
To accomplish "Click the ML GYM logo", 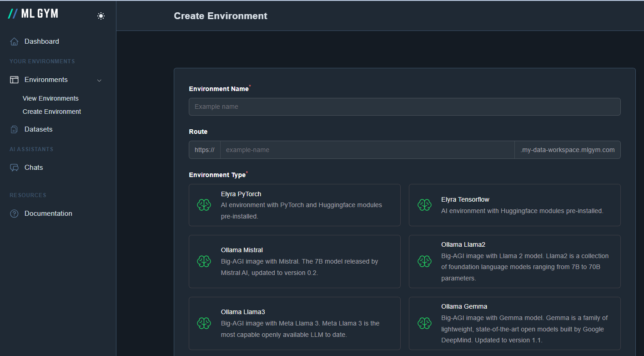I will [x=33, y=14].
